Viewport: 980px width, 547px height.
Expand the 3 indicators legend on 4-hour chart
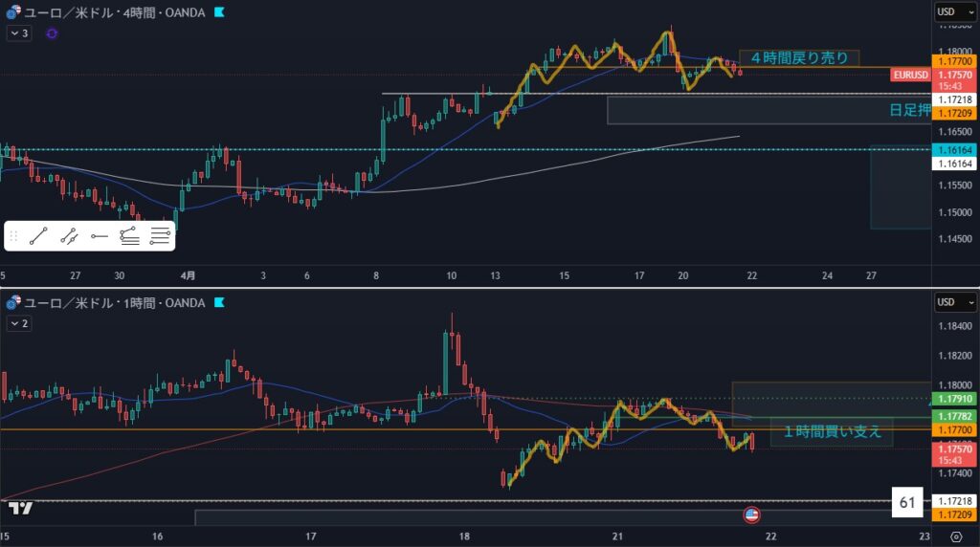pyautogui.click(x=19, y=33)
